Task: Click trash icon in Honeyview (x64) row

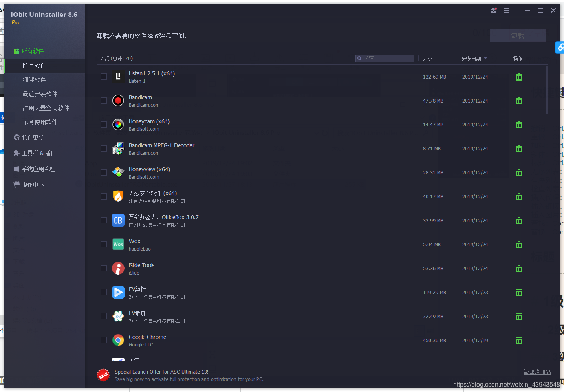Action: (519, 173)
